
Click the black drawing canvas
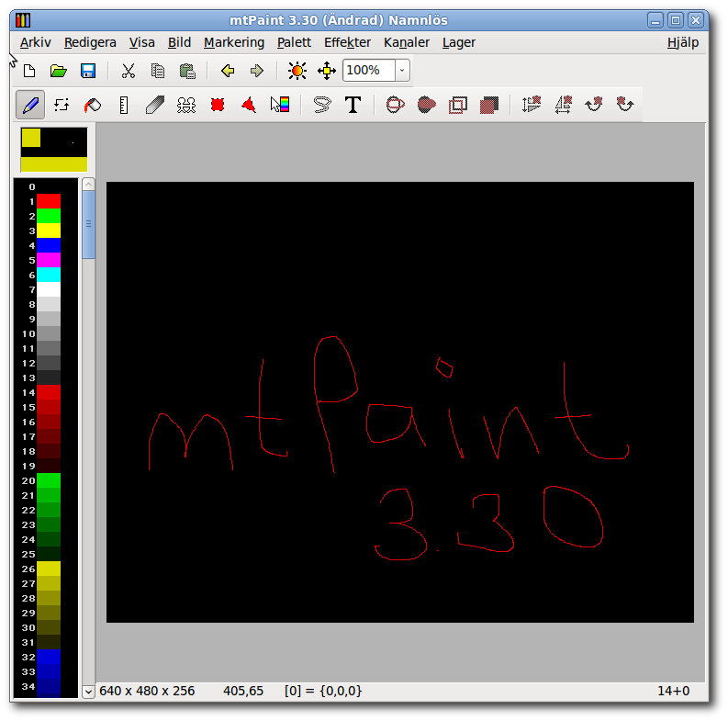(400, 402)
